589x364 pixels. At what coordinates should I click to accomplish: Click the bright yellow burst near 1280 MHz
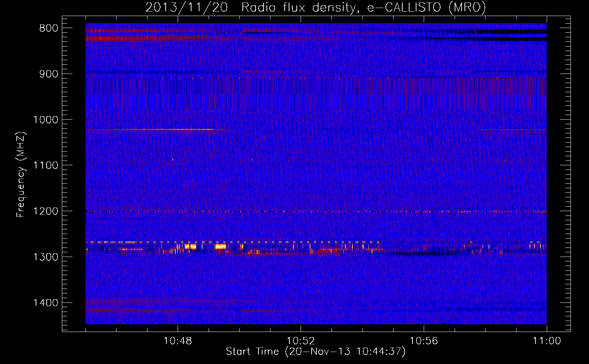[x=220, y=246]
